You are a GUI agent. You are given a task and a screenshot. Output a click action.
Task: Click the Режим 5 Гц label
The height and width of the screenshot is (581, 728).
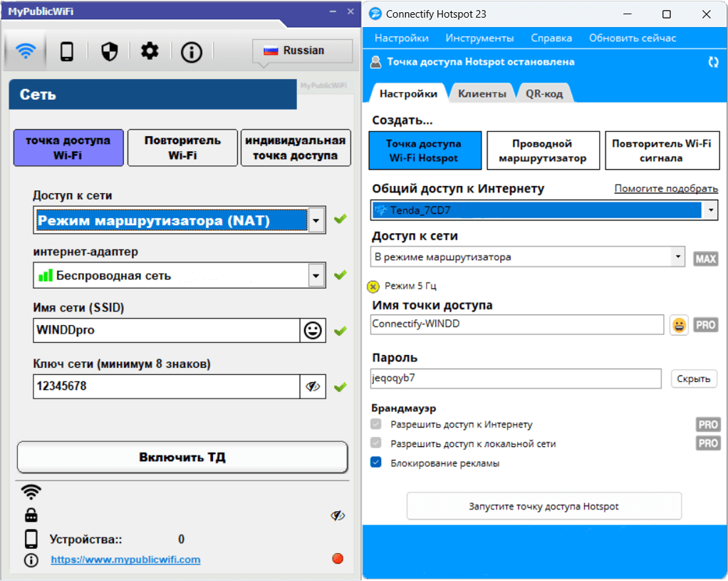point(410,286)
